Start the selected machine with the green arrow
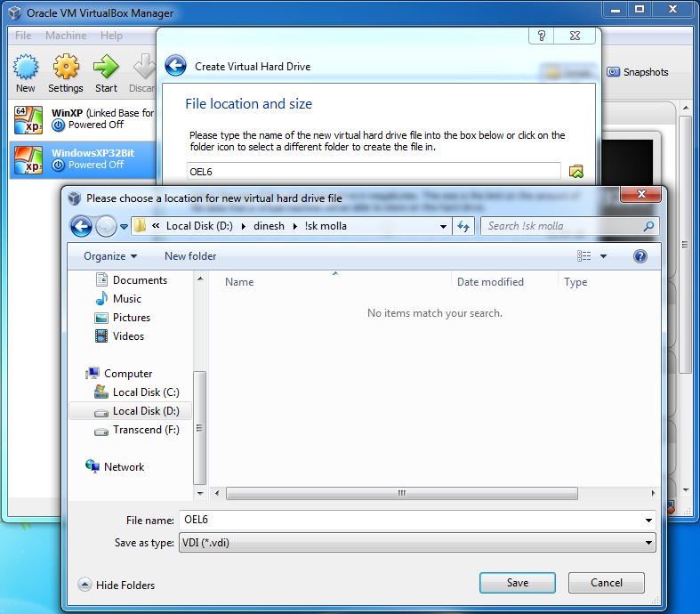Viewport: 700px width, 614px height. tap(106, 67)
